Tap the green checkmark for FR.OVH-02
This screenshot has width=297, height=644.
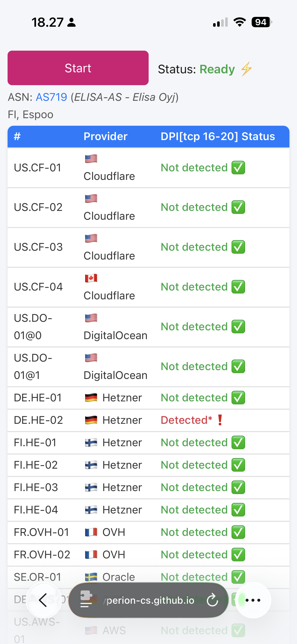click(238, 555)
